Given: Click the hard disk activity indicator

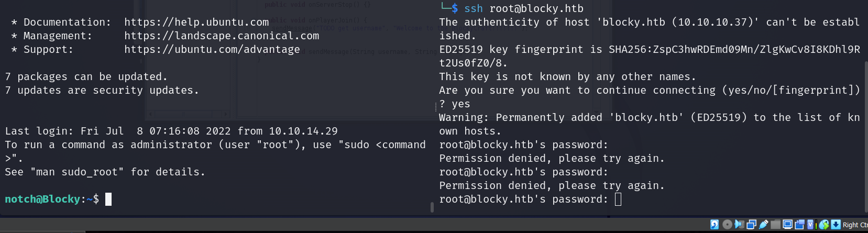Looking at the screenshot, I should tap(715, 225).
